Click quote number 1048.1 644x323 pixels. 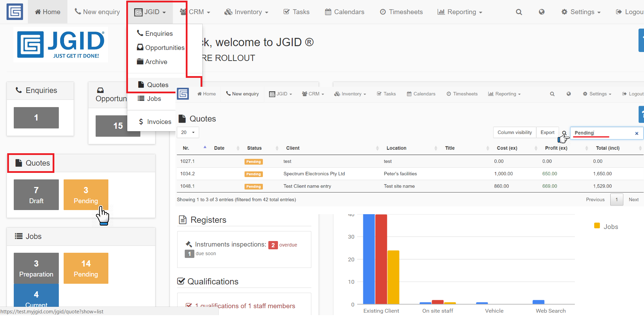coord(187,186)
